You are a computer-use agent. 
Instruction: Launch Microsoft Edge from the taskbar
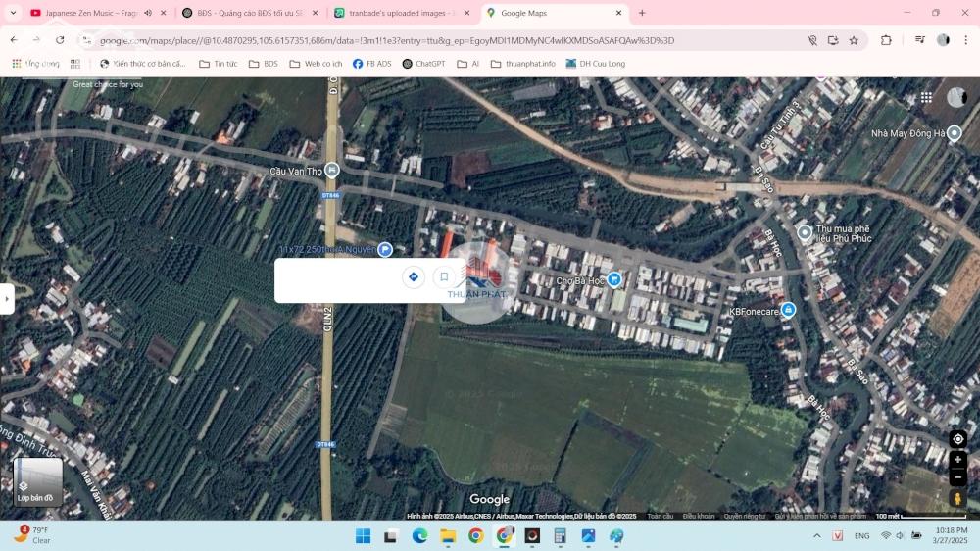click(419, 536)
